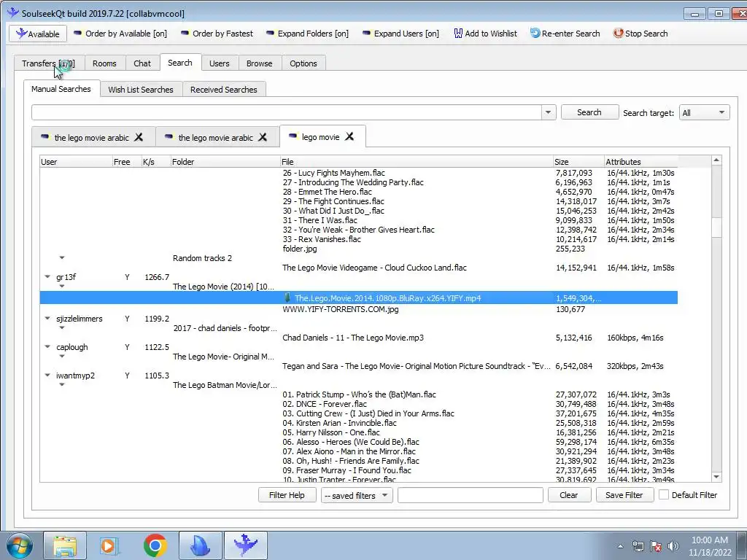Open the Chat tab
The width and height of the screenshot is (747, 560).
[142, 63]
